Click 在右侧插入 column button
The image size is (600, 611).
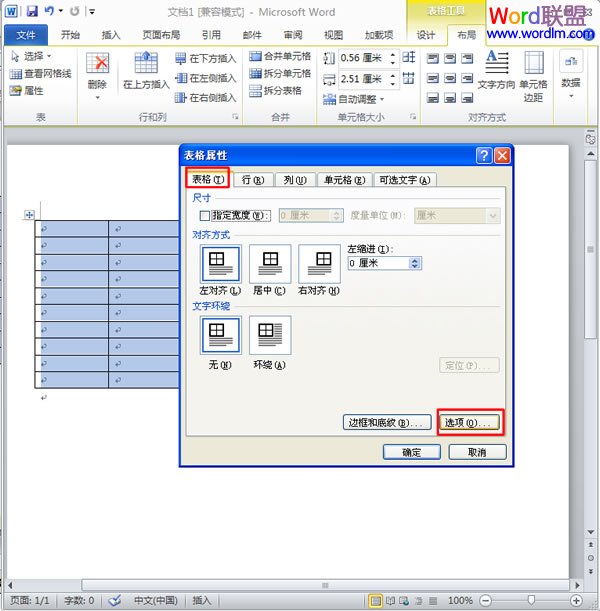pyautogui.click(x=205, y=97)
